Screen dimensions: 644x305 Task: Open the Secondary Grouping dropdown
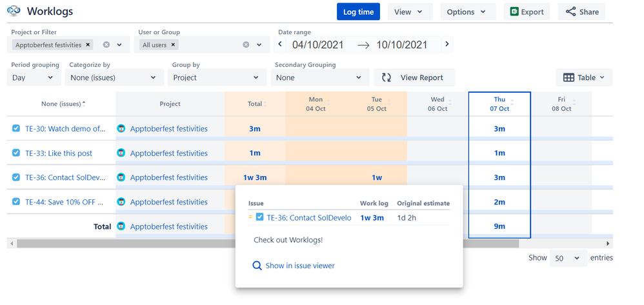coord(319,77)
